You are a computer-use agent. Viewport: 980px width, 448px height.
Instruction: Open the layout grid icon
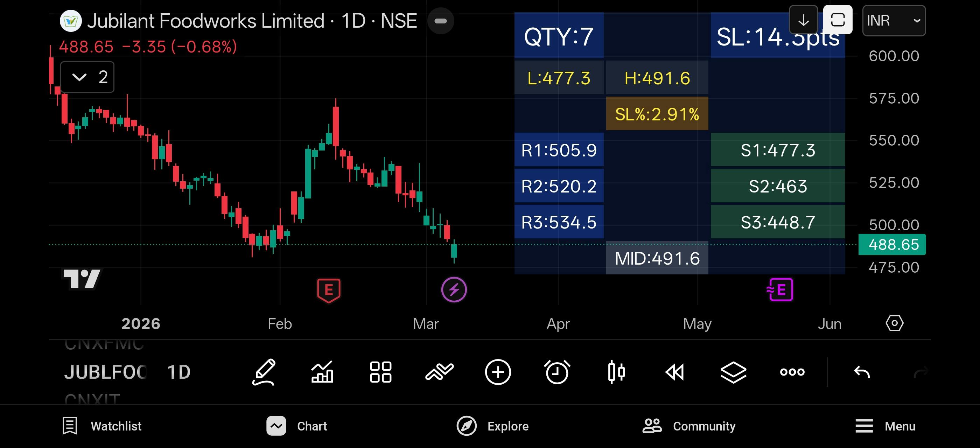pos(381,372)
